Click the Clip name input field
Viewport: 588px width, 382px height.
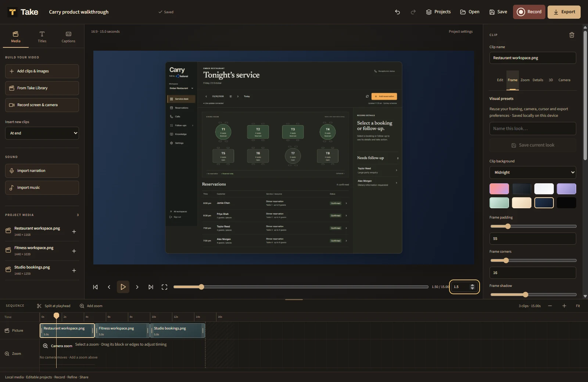[x=533, y=58]
